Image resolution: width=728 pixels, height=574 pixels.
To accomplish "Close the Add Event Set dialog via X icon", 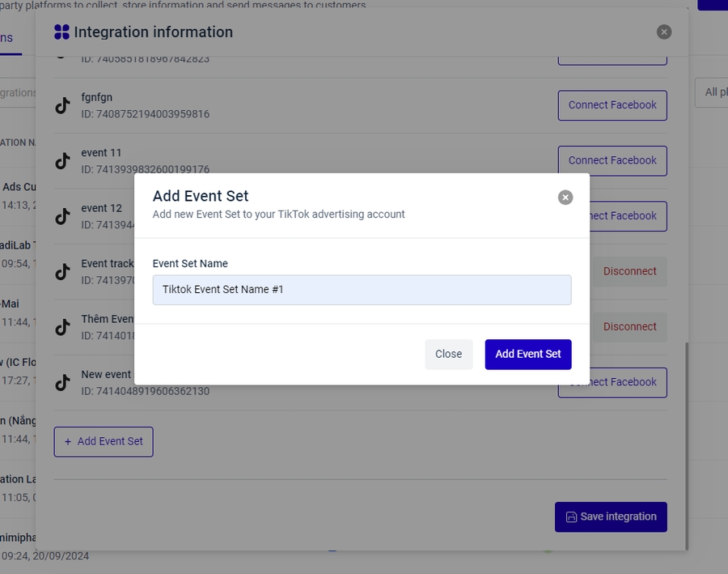I will [x=565, y=198].
